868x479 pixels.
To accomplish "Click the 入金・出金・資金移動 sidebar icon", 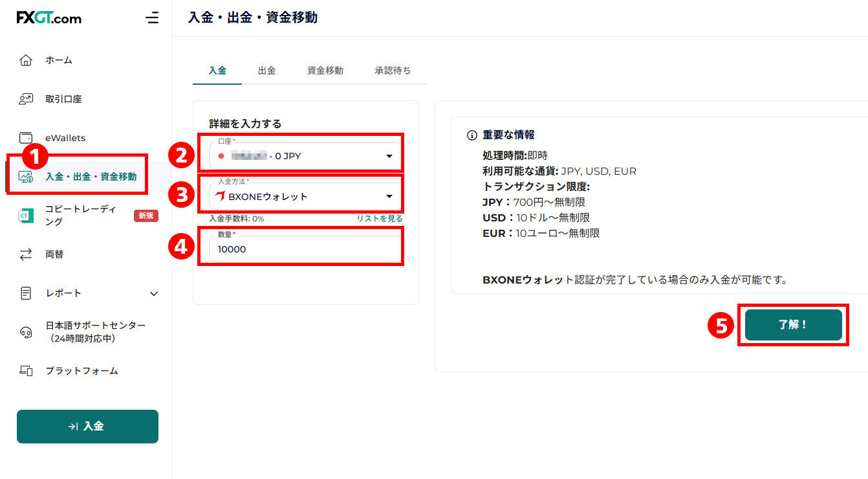I will [25, 175].
